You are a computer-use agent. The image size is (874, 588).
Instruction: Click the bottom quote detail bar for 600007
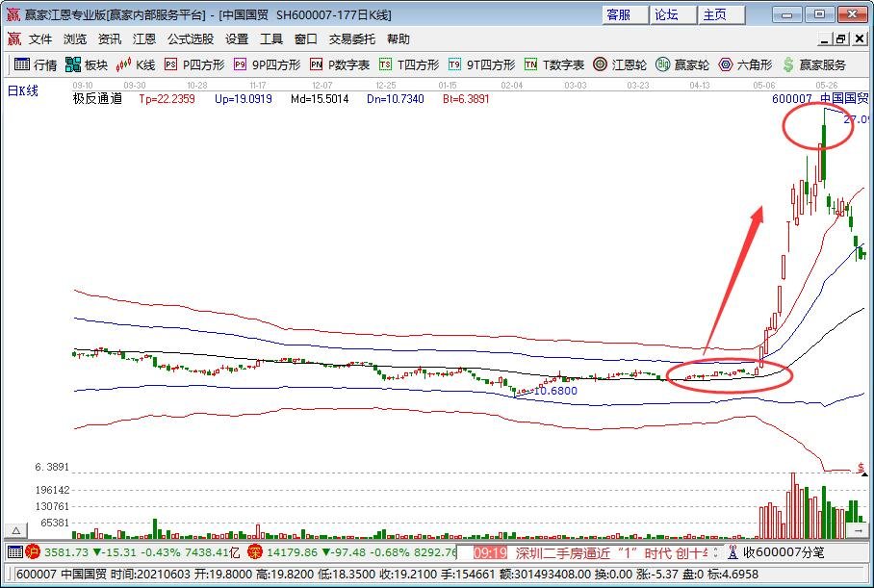coord(437,574)
